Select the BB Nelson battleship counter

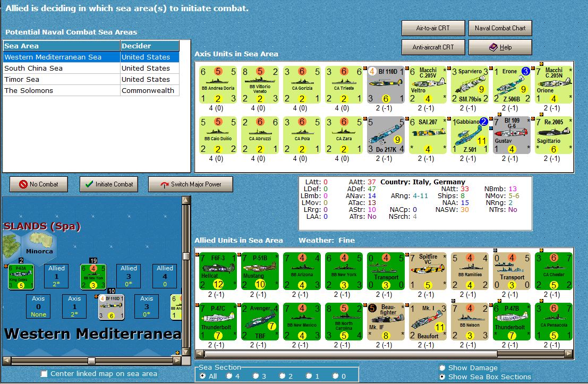[470, 322]
